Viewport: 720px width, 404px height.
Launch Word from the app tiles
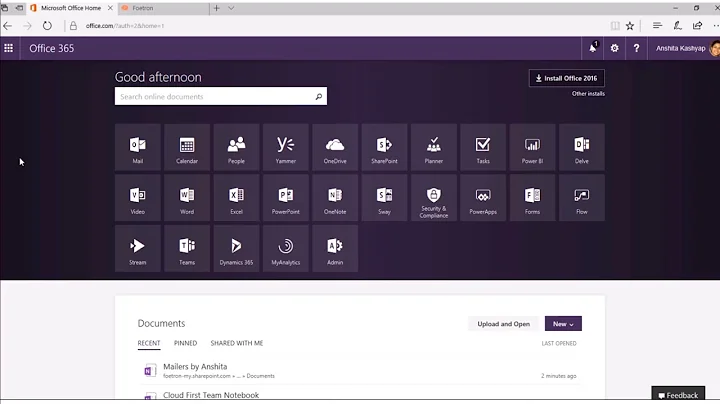[x=187, y=198]
